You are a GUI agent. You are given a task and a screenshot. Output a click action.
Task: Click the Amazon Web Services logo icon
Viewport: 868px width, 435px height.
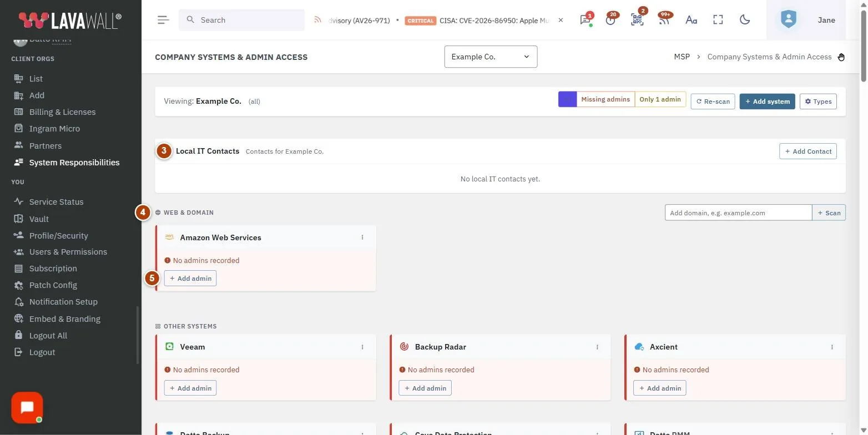[x=170, y=237]
